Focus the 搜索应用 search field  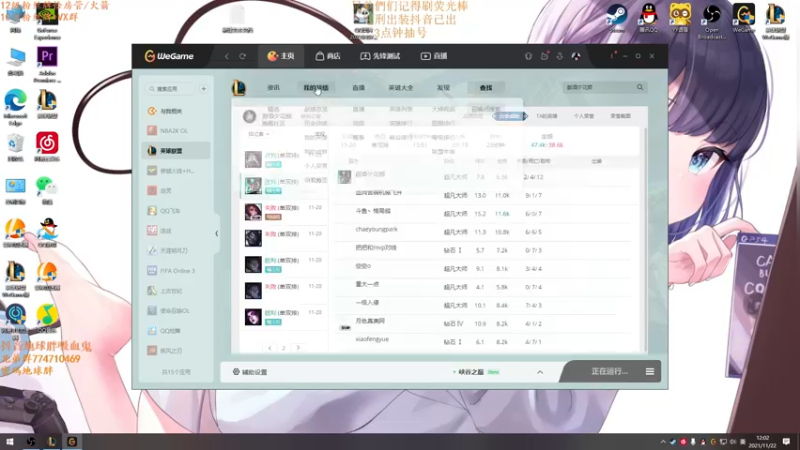pos(170,89)
